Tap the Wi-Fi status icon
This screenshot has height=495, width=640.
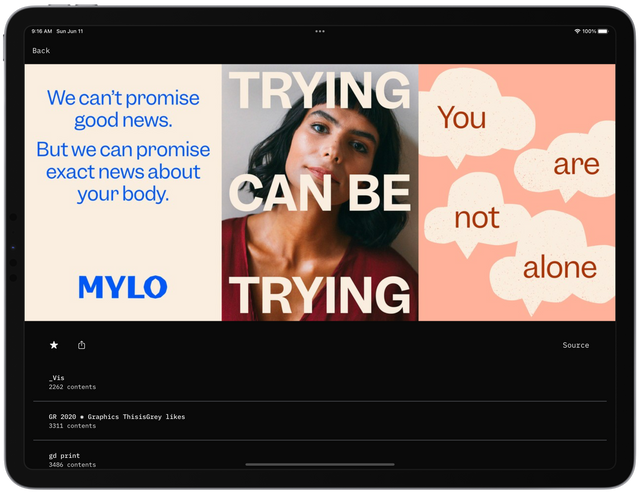tap(577, 31)
